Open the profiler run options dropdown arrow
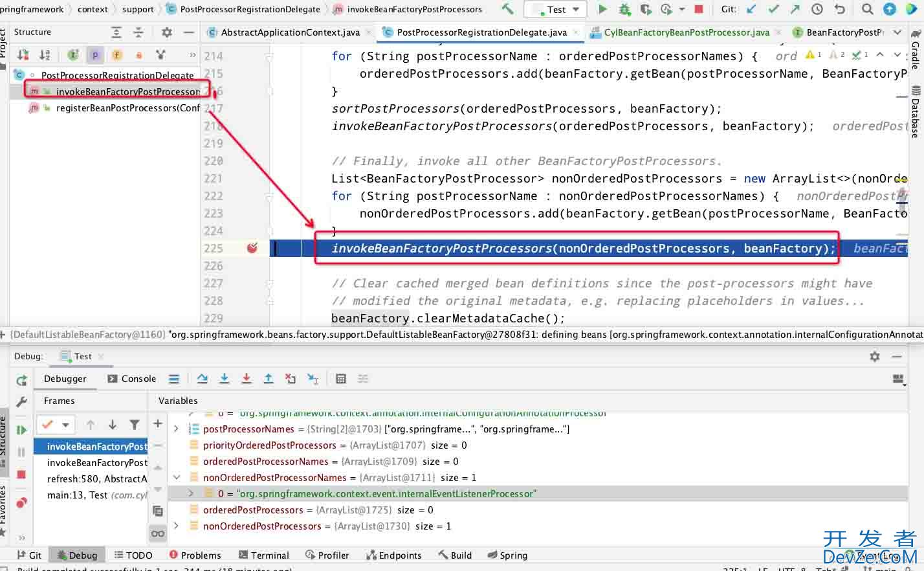Screen dimensions: 924x571 click(x=682, y=9)
